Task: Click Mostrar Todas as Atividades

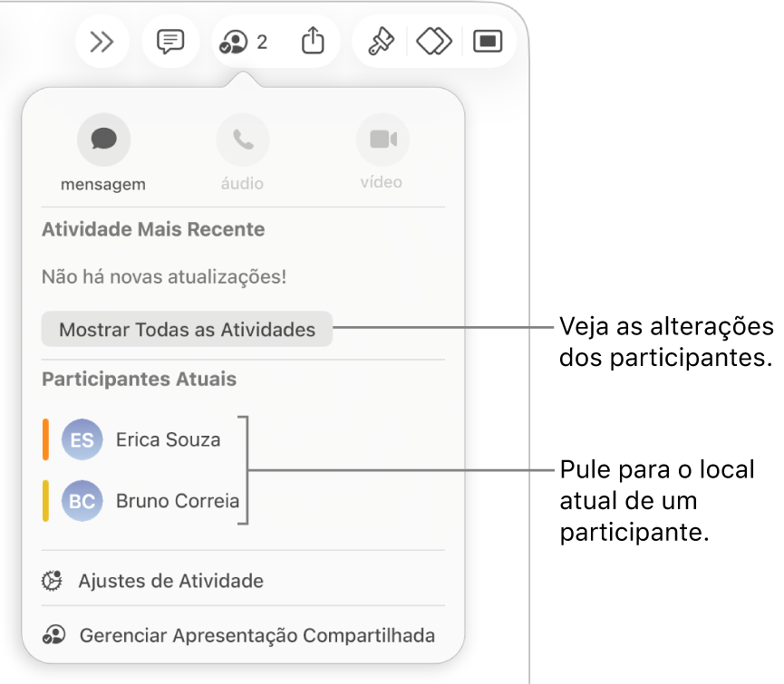Action: [x=186, y=329]
